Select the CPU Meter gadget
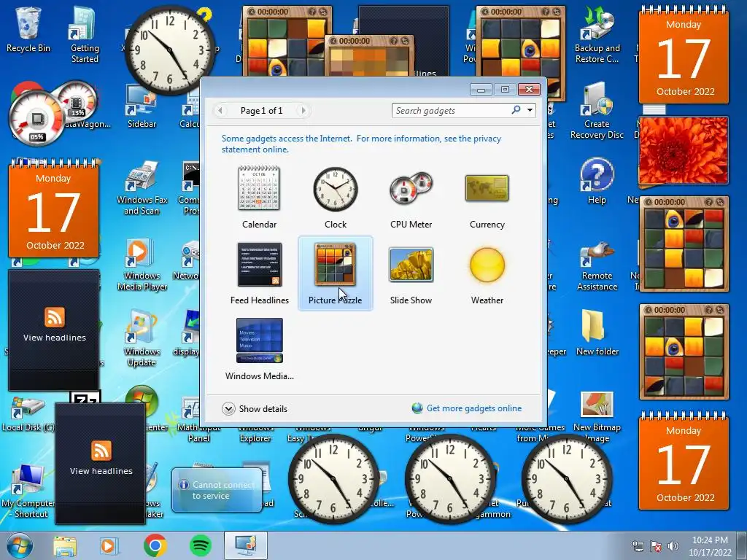This screenshot has width=747, height=560. pos(411,197)
